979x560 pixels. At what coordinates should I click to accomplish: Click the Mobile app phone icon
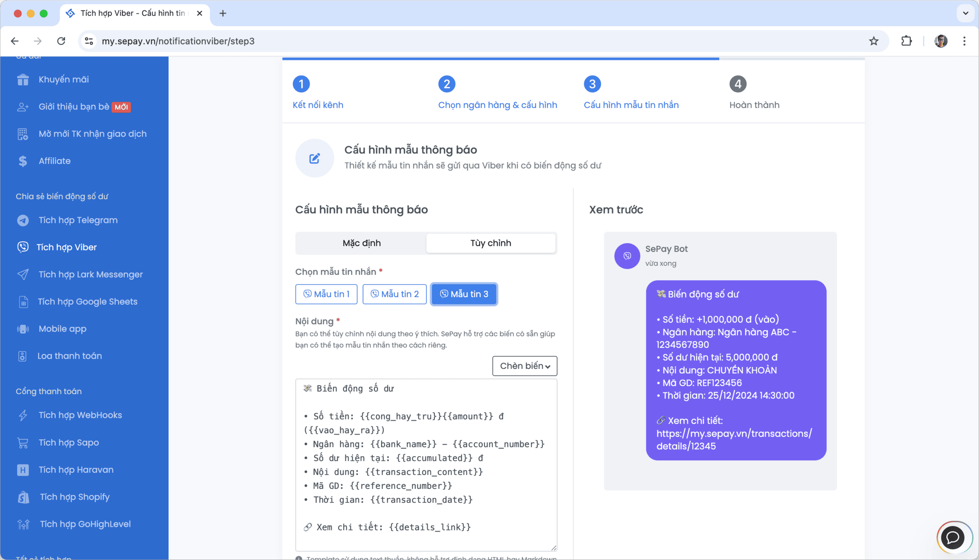[x=23, y=329]
